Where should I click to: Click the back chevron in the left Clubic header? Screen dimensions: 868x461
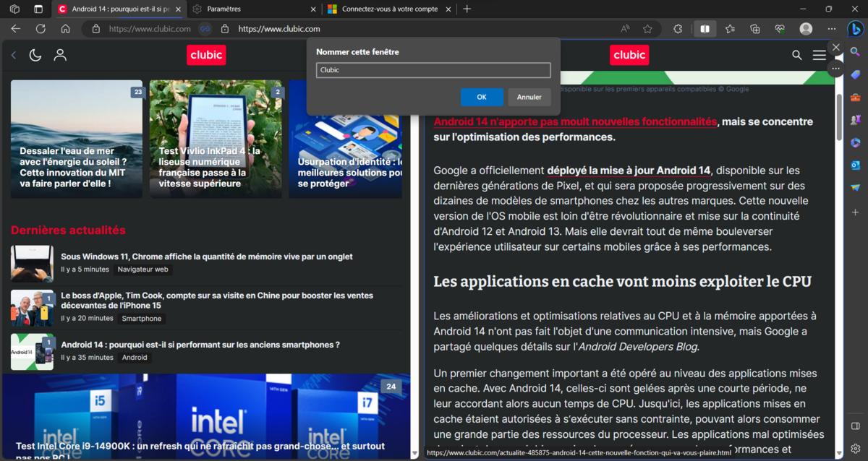[x=13, y=55]
